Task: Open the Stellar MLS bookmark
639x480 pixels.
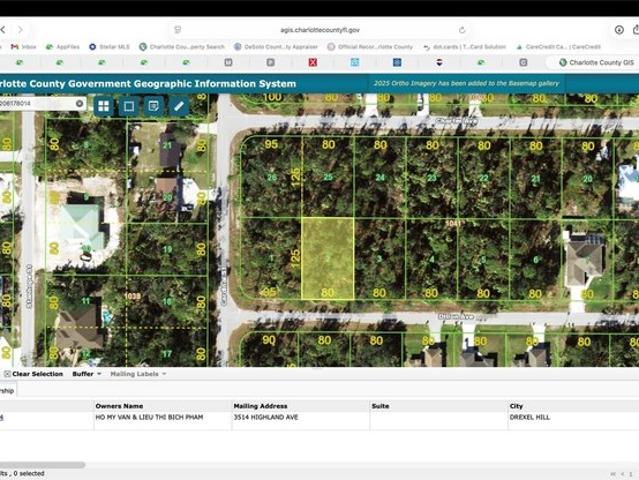Action: click(x=109, y=47)
